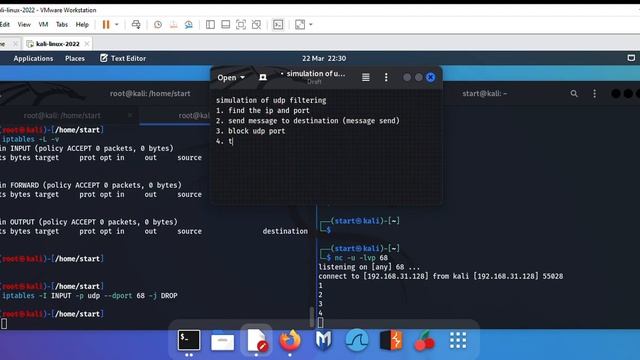Toggle the thumbnail bar view icon
Image resolution: width=640 pixels, height=360 pixels.
point(225,25)
